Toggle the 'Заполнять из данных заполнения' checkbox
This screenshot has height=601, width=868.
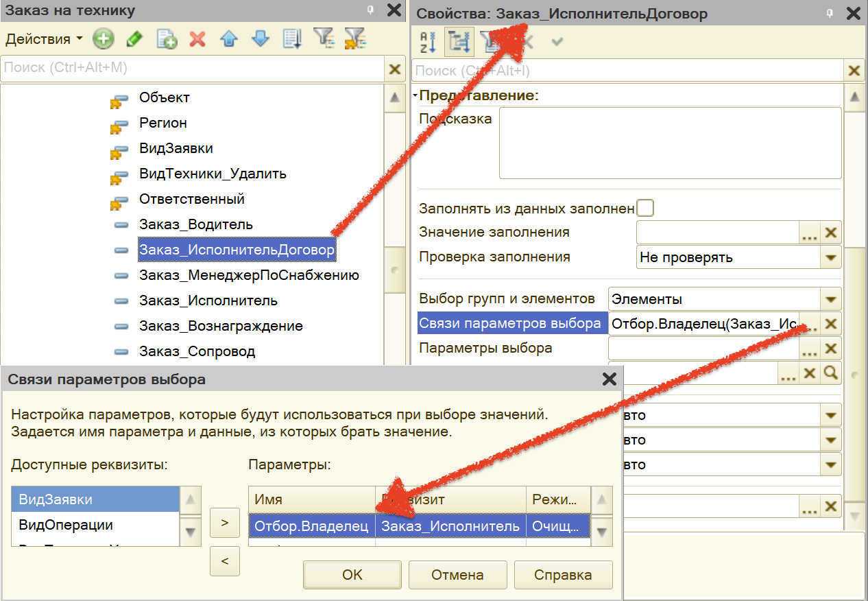point(644,208)
